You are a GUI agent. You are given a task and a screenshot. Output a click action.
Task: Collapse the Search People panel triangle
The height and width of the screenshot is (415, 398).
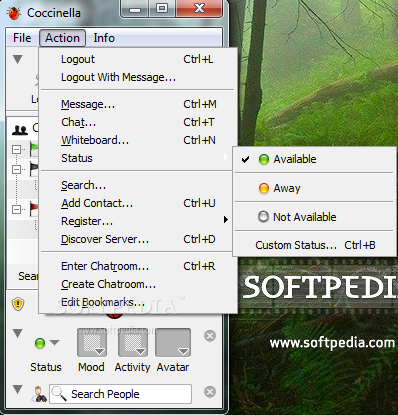(18, 389)
